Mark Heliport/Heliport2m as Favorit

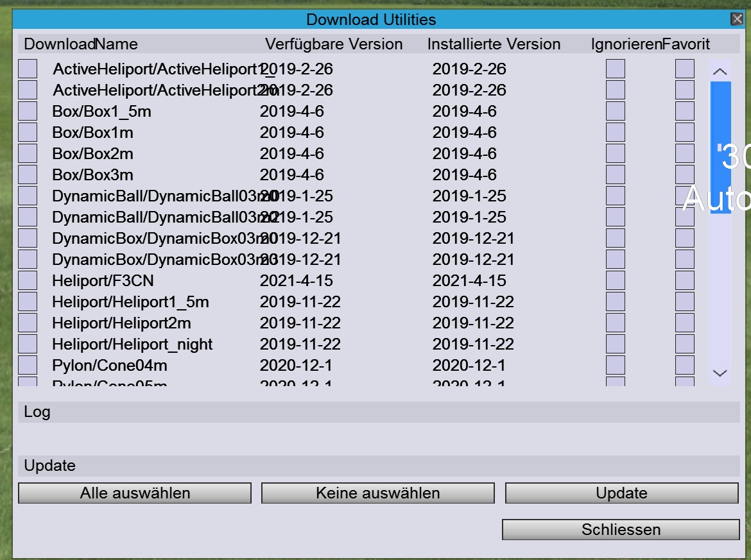tap(685, 323)
